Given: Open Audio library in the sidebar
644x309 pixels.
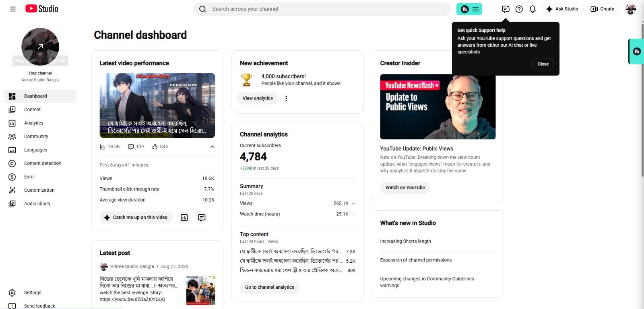Looking at the screenshot, I should [x=40, y=204].
